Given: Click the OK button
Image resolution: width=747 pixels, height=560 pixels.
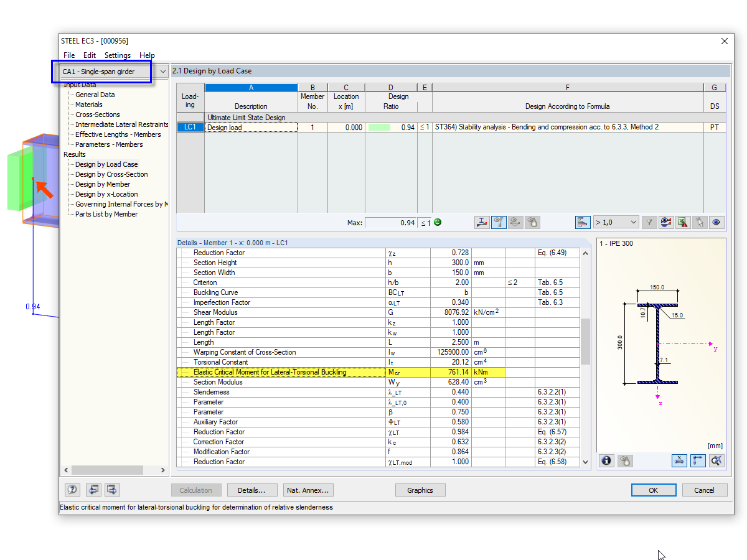Looking at the screenshot, I should 654,490.
